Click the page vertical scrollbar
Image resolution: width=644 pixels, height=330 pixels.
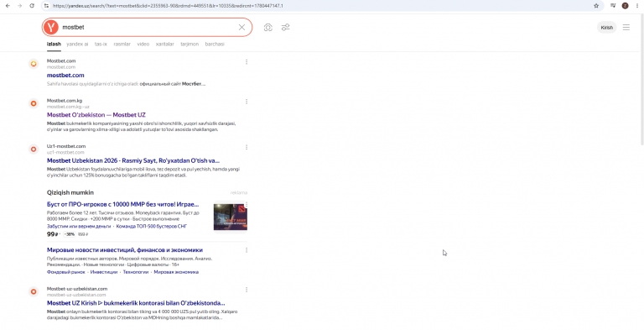point(642,81)
